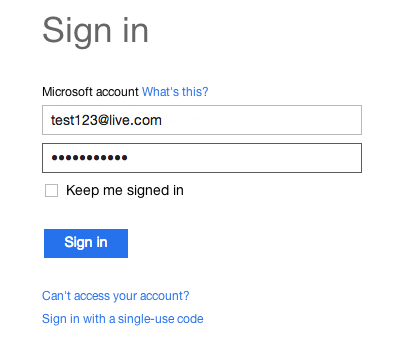This screenshot has width=407, height=362.
Task: Start account recovery via Can't access link
Action: [x=115, y=296]
